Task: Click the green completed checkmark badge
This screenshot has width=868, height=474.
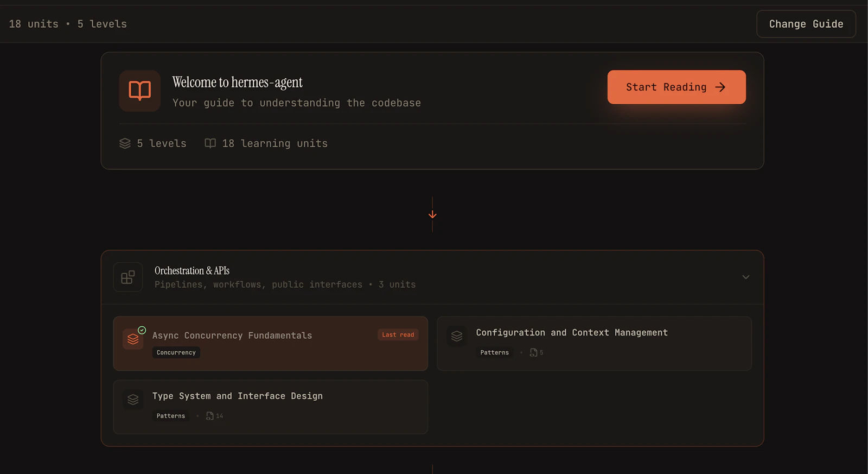Action: click(x=142, y=330)
